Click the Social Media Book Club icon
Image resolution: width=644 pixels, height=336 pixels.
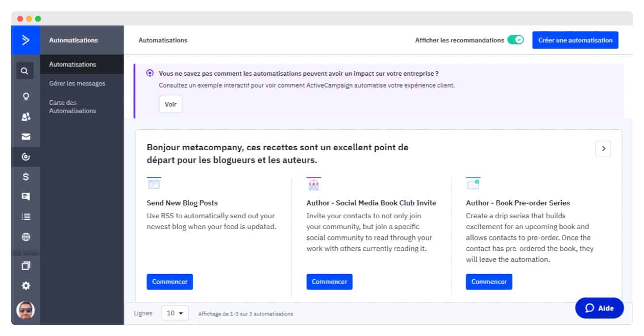click(314, 184)
